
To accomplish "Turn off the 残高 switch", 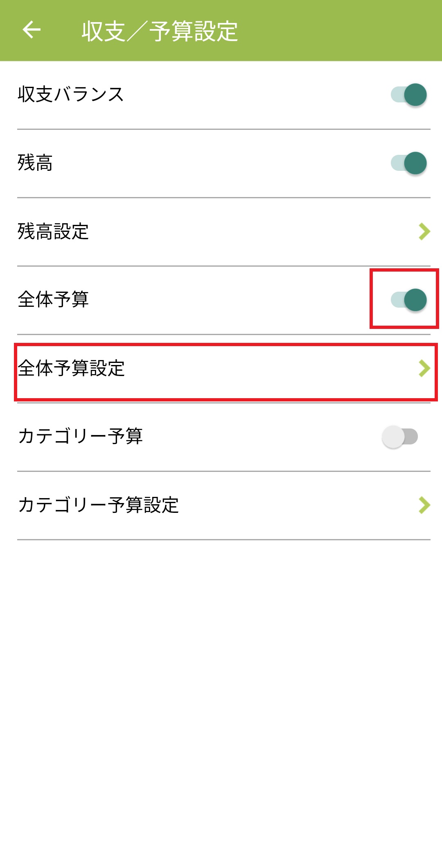I will click(408, 163).
